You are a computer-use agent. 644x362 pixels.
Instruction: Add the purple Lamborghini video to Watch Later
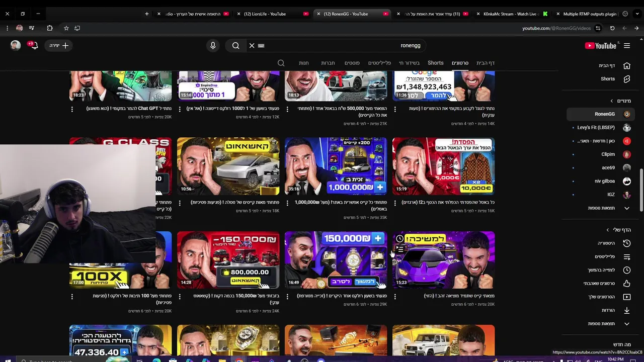(x=399, y=238)
